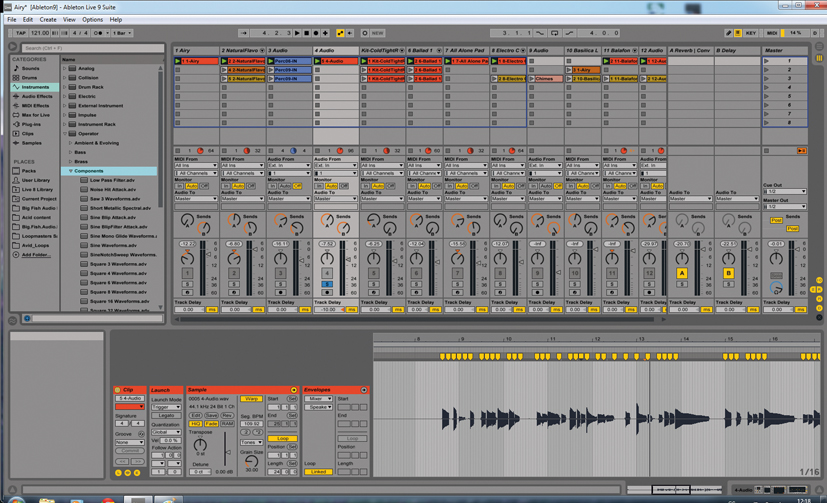Expand the Drum Rack folder
The height and width of the screenshot is (503, 827).
pos(65,87)
